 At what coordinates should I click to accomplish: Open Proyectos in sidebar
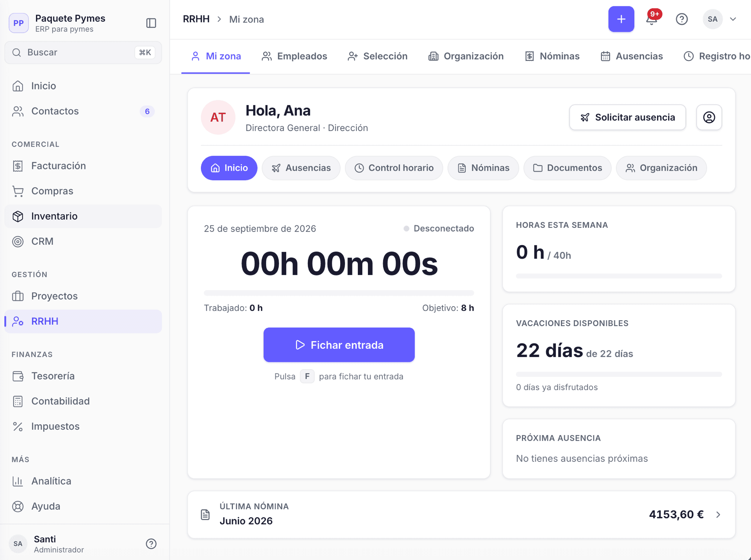click(83, 296)
